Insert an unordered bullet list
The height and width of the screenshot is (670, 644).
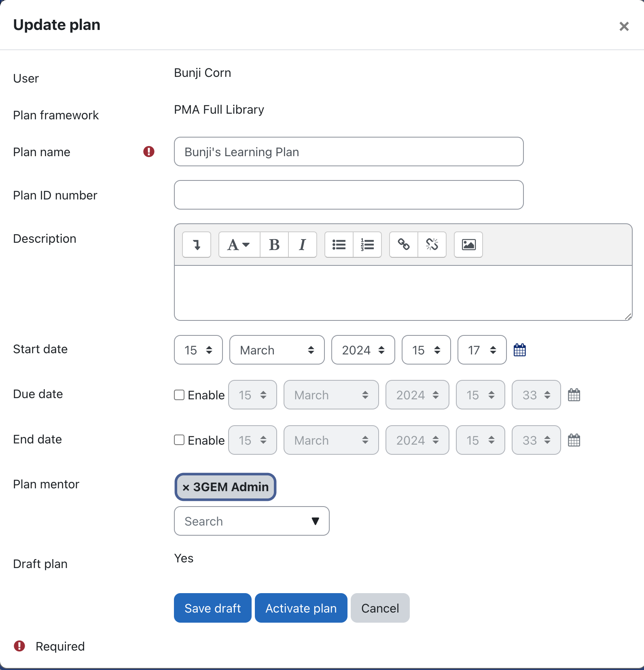339,245
